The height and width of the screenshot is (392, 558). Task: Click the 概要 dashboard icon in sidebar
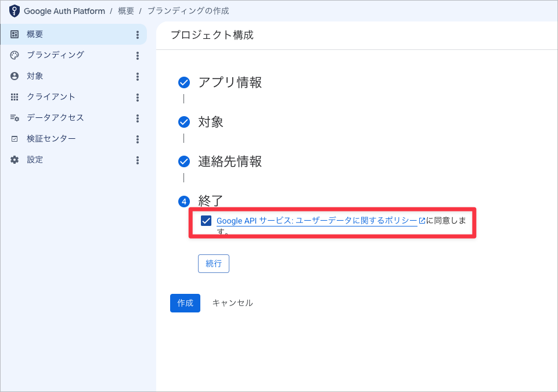coord(15,34)
